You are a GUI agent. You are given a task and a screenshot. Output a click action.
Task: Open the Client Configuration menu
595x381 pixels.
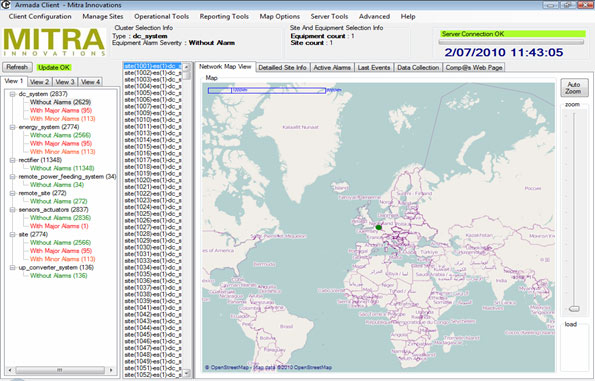tap(40, 17)
